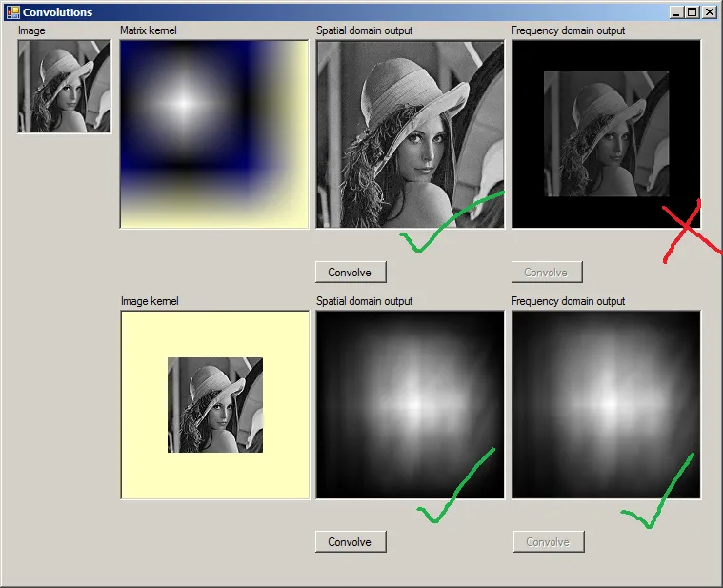The width and height of the screenshot is (723, 588).
Task: Click the disabled Convolve button under bottom Frequency domain output
Action: point(549,541)
